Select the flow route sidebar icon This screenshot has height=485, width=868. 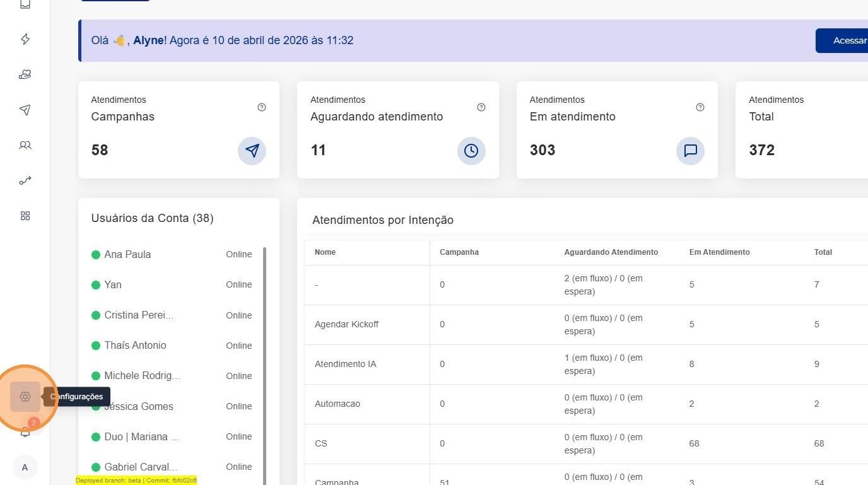coord(25,180)
